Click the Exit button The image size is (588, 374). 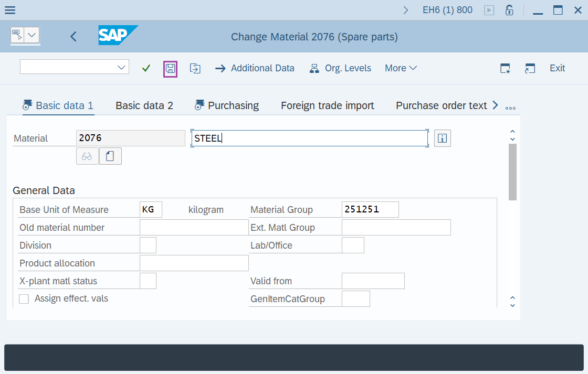[557, 68]
